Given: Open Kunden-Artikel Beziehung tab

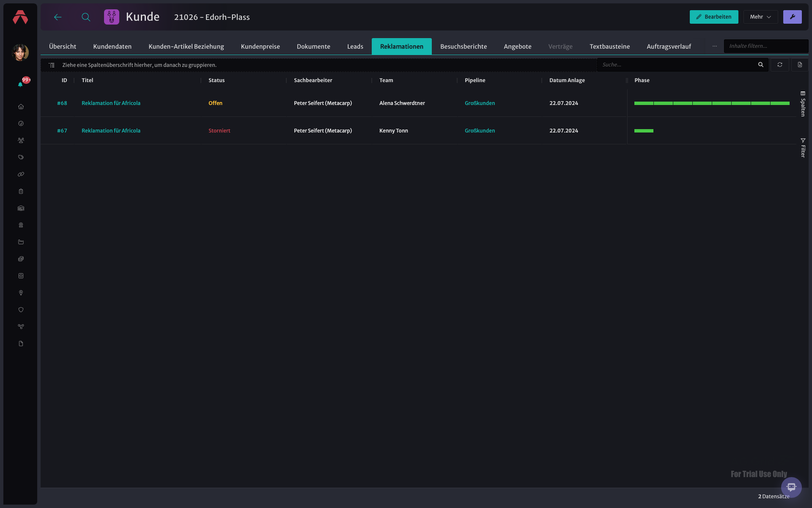Looking at the screenshot, I should point(186,47).
